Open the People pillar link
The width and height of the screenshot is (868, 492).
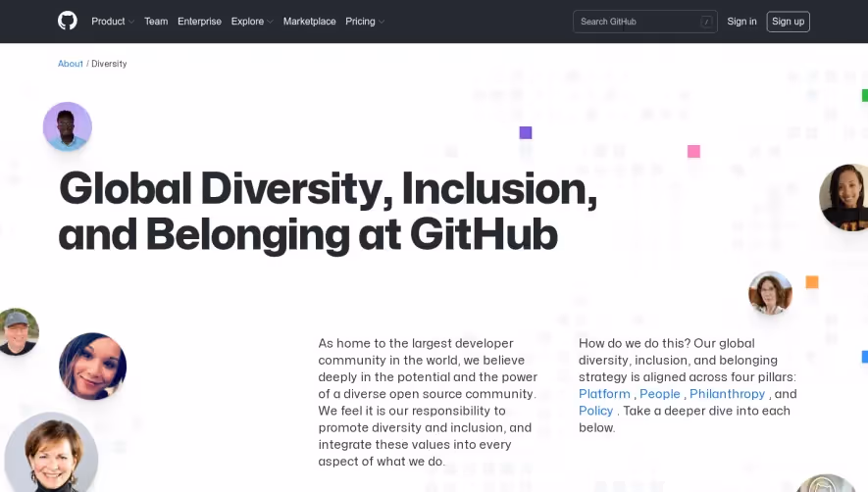pos(660,393)
